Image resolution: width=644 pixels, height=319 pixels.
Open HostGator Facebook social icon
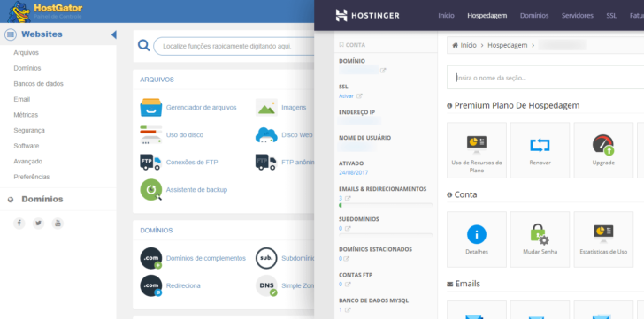click(x=19, y=223)
